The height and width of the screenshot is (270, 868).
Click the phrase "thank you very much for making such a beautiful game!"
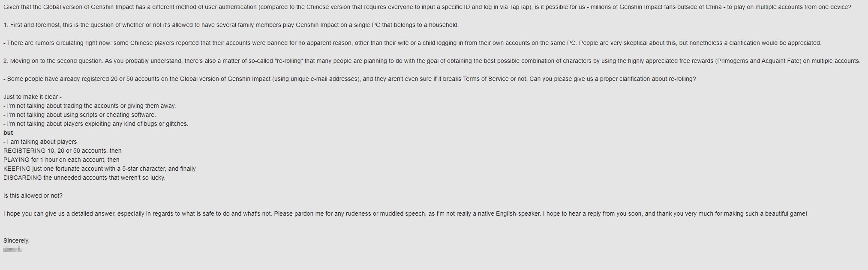pos(732,214)
